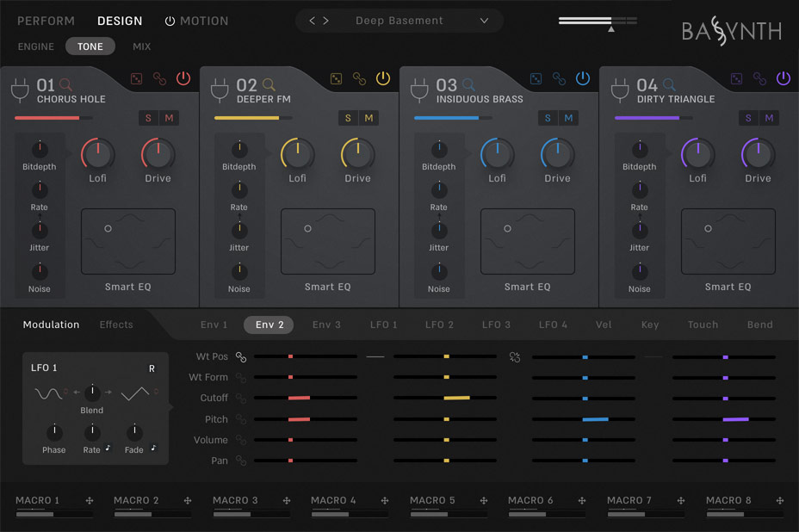Enable tempo sync via the note icon beside Rate
The height and width of the screenshot is (532, 799).
point(108,448)
